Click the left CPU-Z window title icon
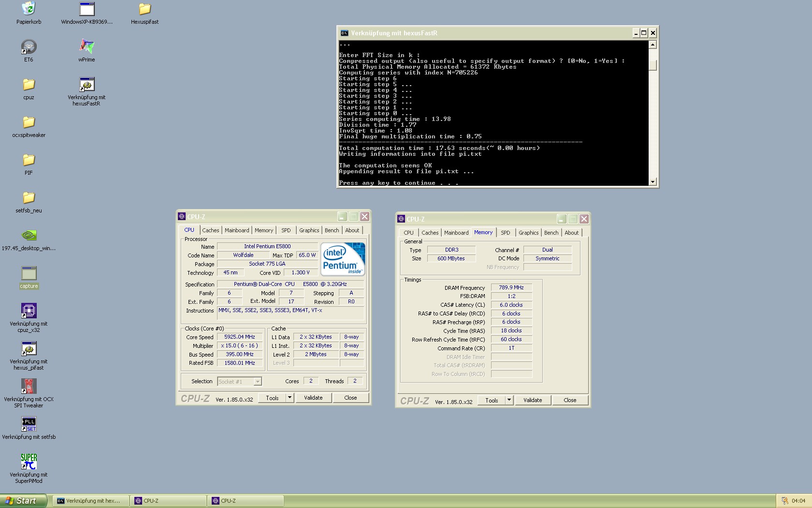 (x=182, y=217)
